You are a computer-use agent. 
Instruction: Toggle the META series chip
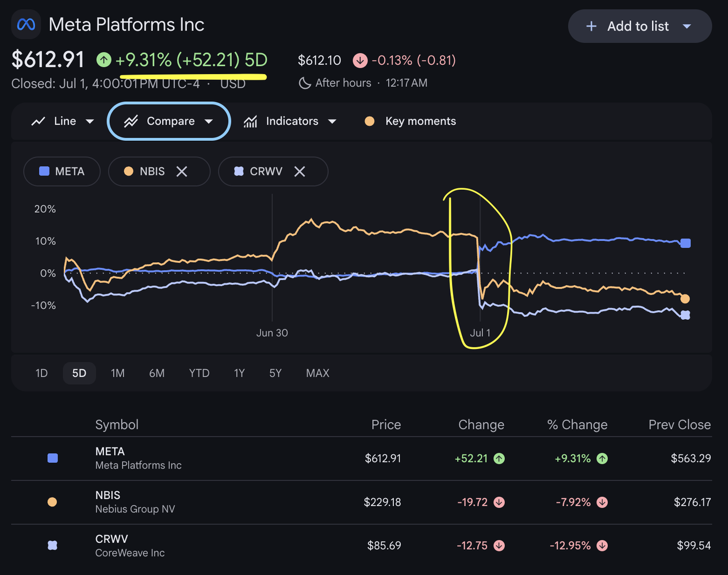62,171
